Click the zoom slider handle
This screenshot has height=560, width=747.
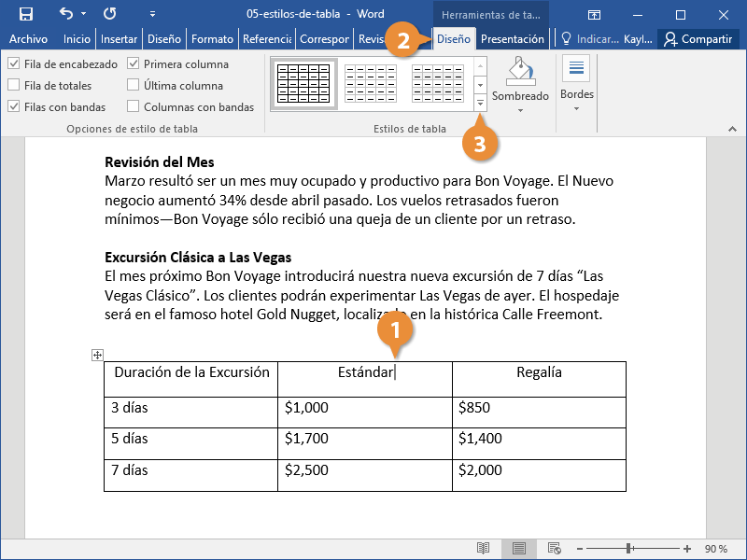coord(628,549)
